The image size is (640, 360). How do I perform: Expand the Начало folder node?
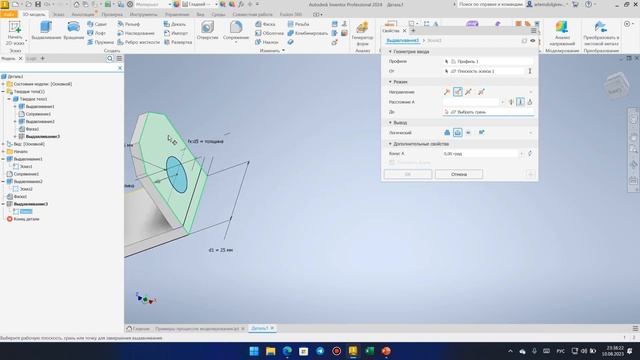coord(3,151)
